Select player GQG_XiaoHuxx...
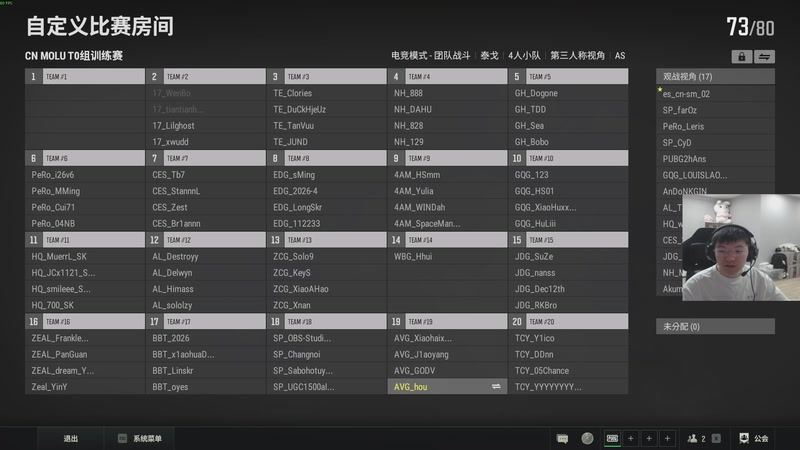Image resolution: width=800 pixels, height=450 pixels. pyautogui.click(x=568, y=207)
